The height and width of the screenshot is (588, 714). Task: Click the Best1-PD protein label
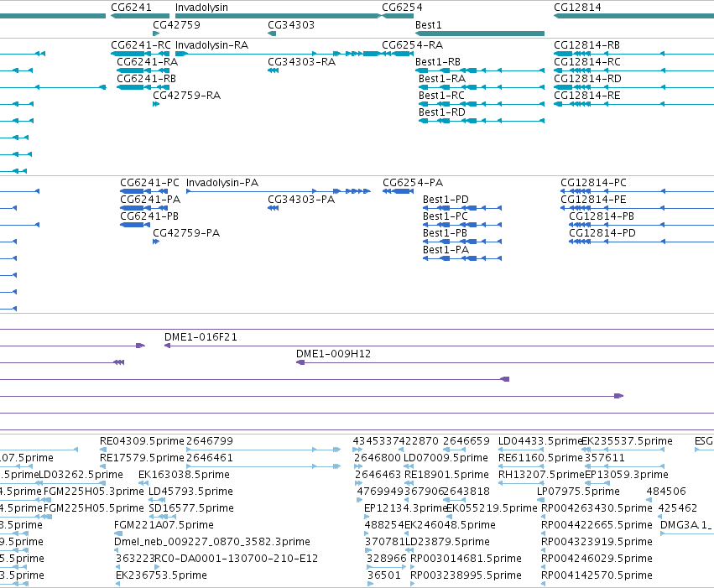pyautogui.click(x=446, y=200)
